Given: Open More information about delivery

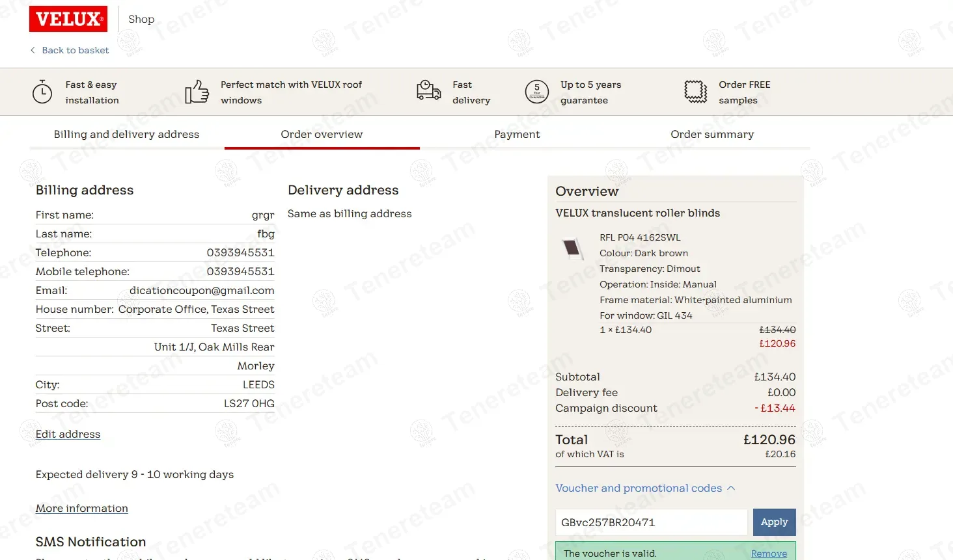Looking at the screenshot, I should [x=81, y=508].
